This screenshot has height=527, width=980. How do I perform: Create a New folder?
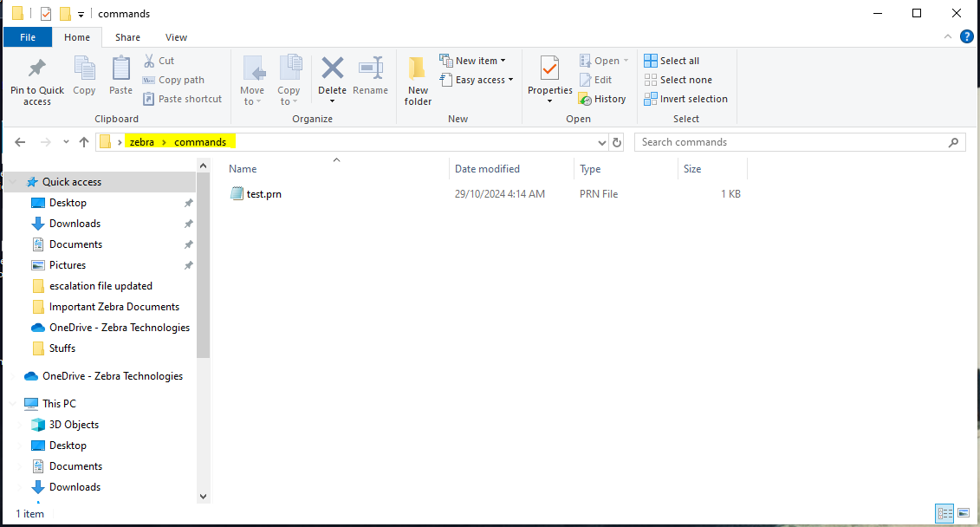click(x=418, y=81)
